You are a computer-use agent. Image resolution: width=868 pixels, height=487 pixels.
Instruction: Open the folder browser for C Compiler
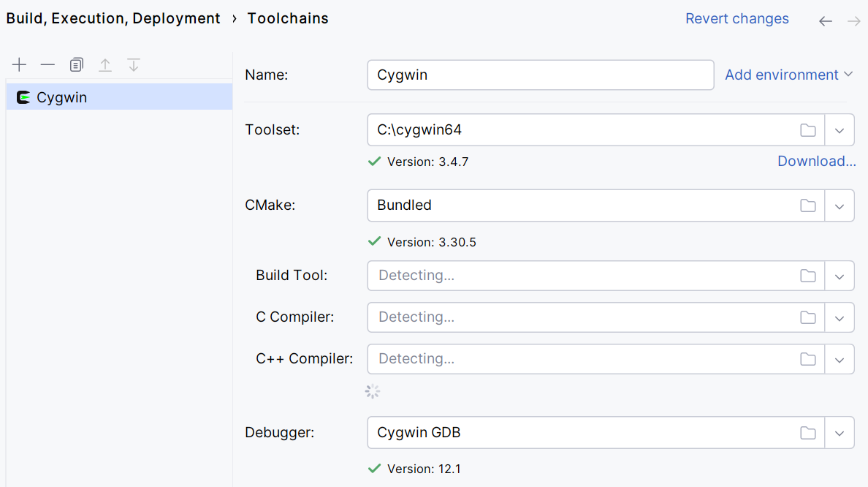point(808,317)
